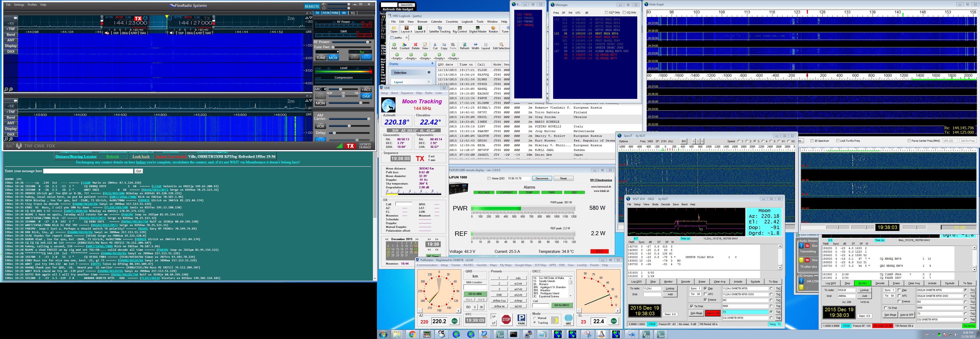Click the PARK icon in PstRotator
The height and width of the screenshot is (339, 980).
pos(522,320)
